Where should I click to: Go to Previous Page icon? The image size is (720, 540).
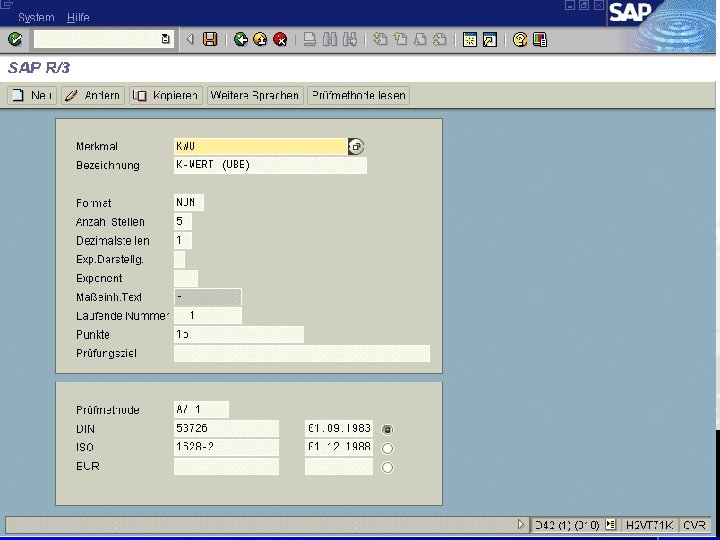[400, 39]
